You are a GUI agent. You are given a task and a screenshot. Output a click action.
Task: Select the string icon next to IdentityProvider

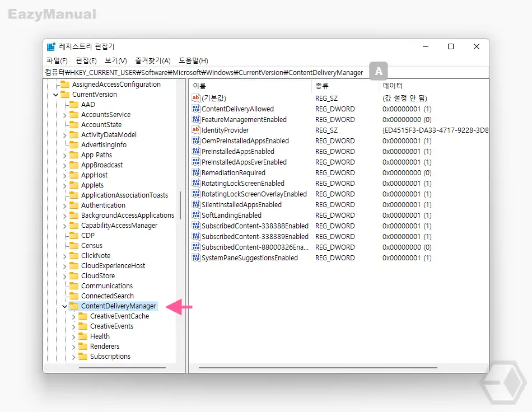(x=196, y=130)
